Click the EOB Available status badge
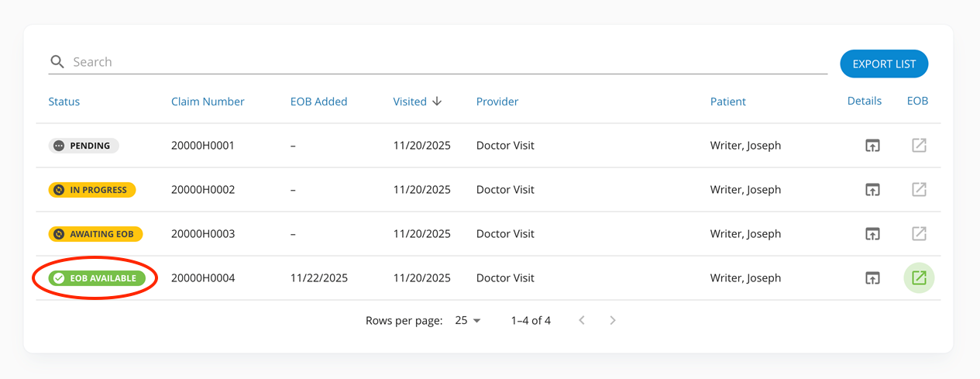Image resolution: width=980 pixels, height=379 pixels. tap(97, 278)
